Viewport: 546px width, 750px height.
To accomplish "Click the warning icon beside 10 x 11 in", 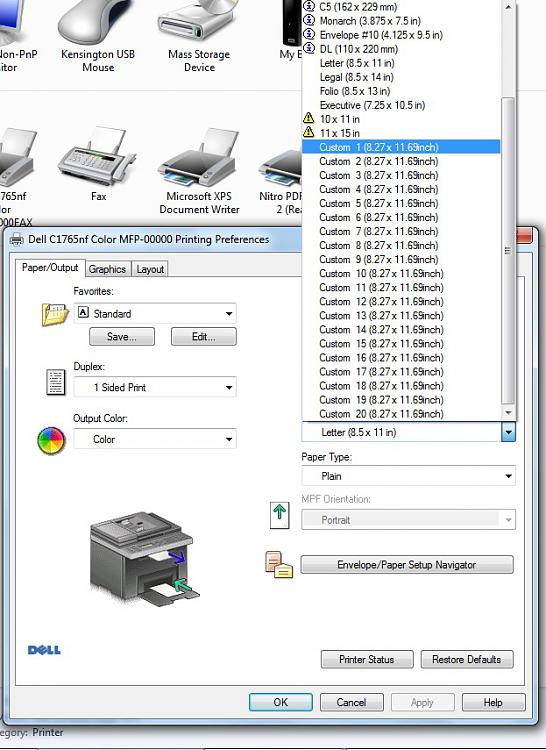I will (309, 118).
